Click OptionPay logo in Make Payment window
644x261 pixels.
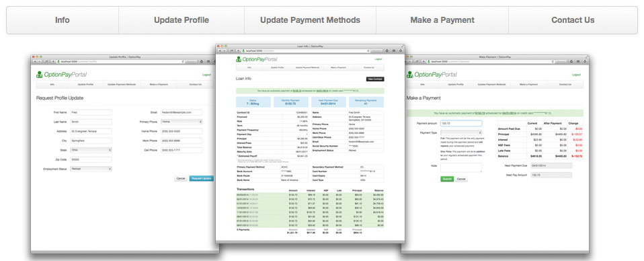click(x=432, y=75)
